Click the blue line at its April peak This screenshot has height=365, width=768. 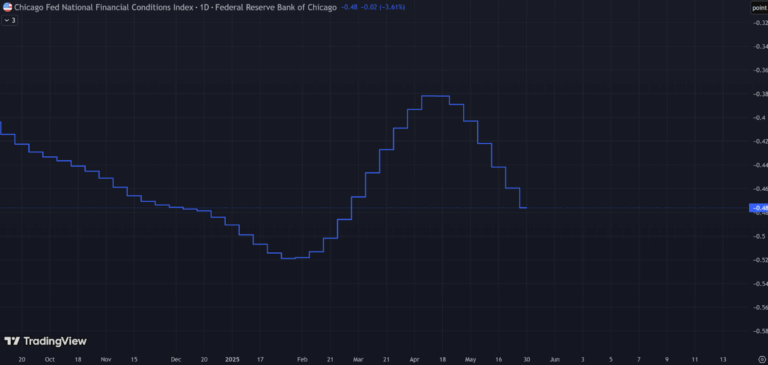pyautogui.click(x=435, y=96)
